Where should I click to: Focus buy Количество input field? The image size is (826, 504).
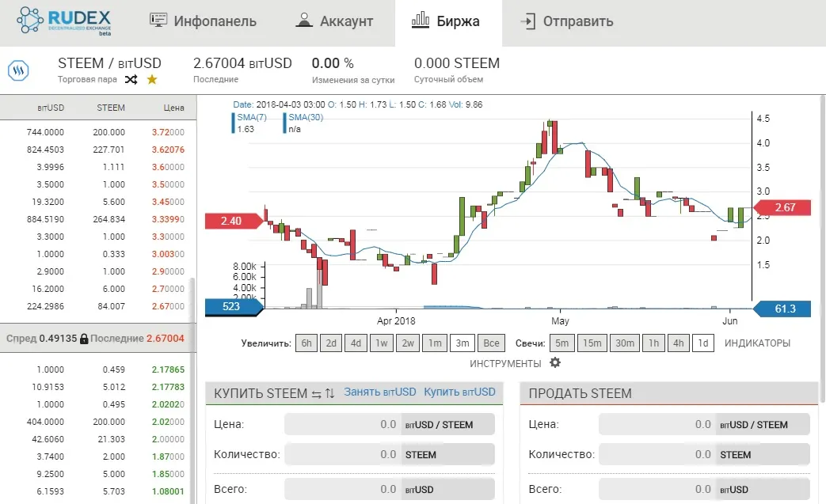click(x=342, y=454)
